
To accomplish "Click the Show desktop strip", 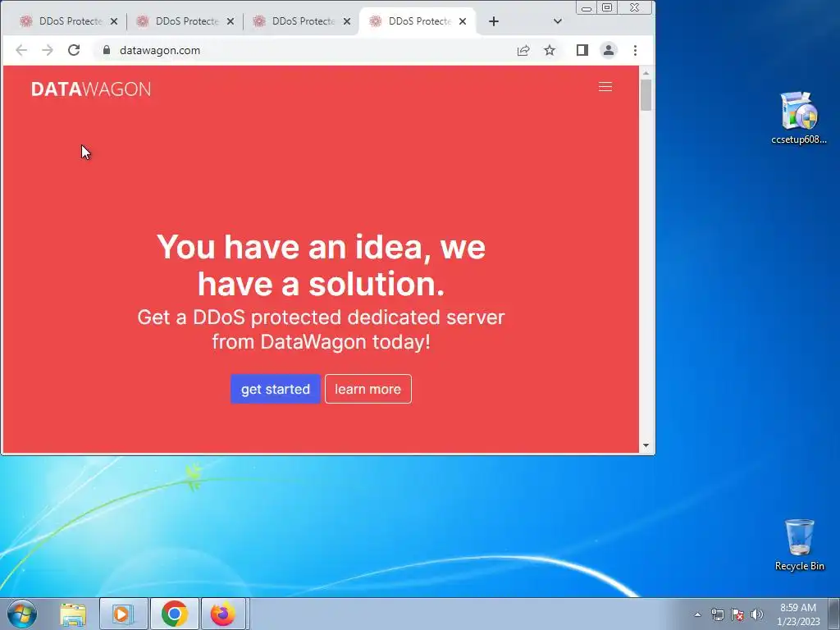I will 834,614.
